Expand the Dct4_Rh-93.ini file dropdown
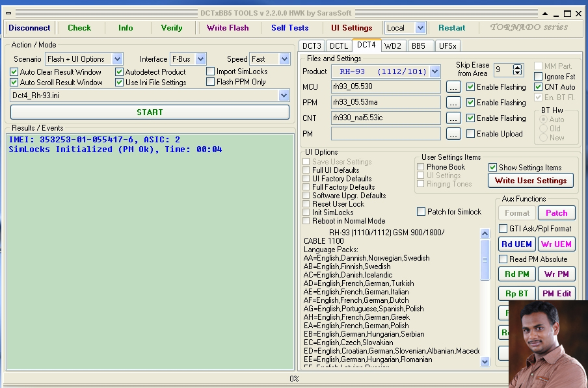The width and height of the screenshot is (588, 388). 284,96
